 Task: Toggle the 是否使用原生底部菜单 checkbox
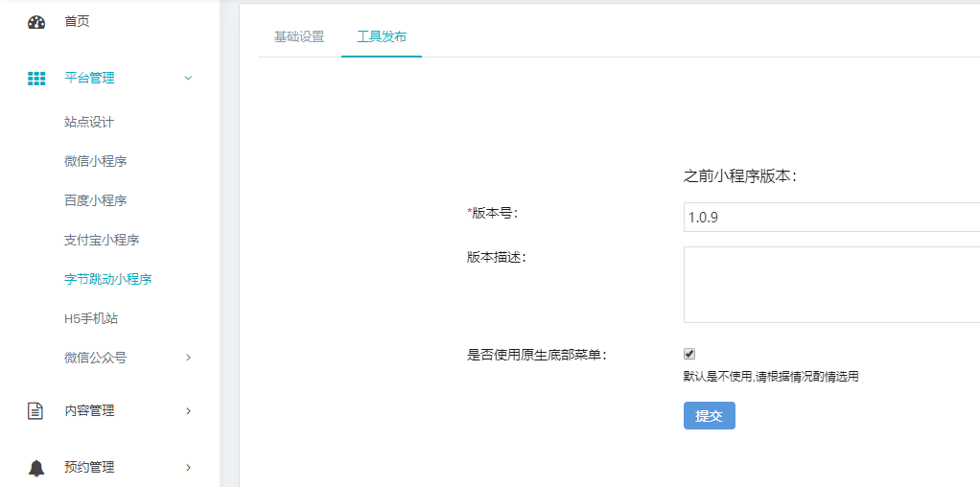[x=689, y=354]
